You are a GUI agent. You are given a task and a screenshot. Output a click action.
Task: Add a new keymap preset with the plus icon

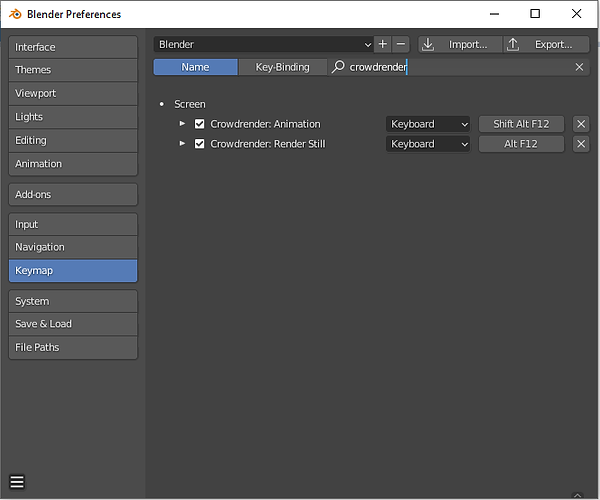[382, 44]
